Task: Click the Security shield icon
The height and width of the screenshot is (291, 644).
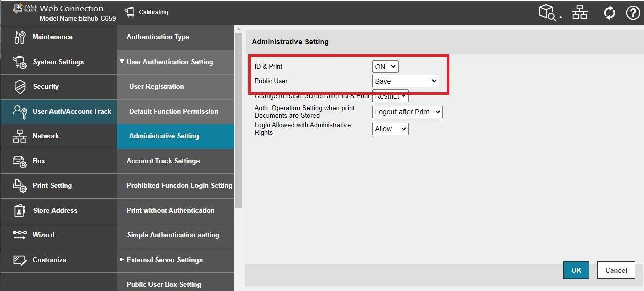Action: coord(19,87)
